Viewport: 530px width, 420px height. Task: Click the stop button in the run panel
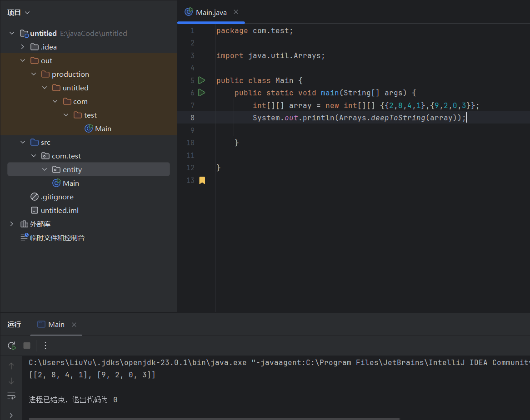coord(26,346)
